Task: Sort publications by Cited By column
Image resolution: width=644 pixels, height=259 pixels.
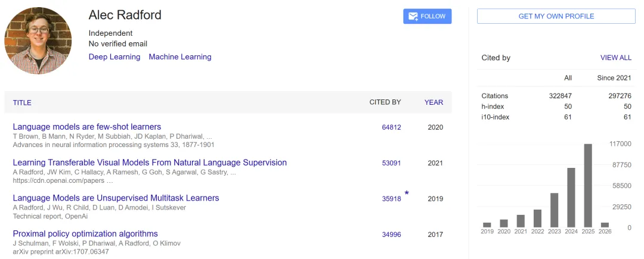Action: click(x=385, y=102)
